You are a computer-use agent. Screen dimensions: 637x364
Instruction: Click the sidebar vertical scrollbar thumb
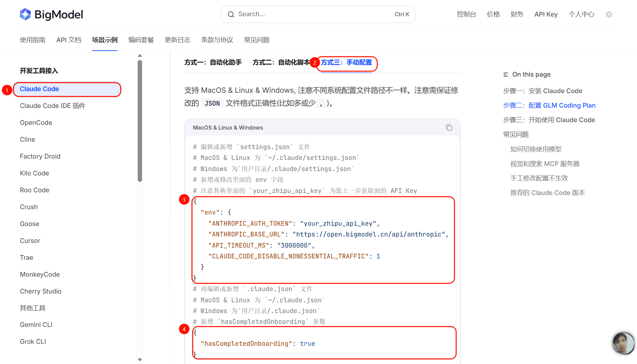tap(140, 121)
